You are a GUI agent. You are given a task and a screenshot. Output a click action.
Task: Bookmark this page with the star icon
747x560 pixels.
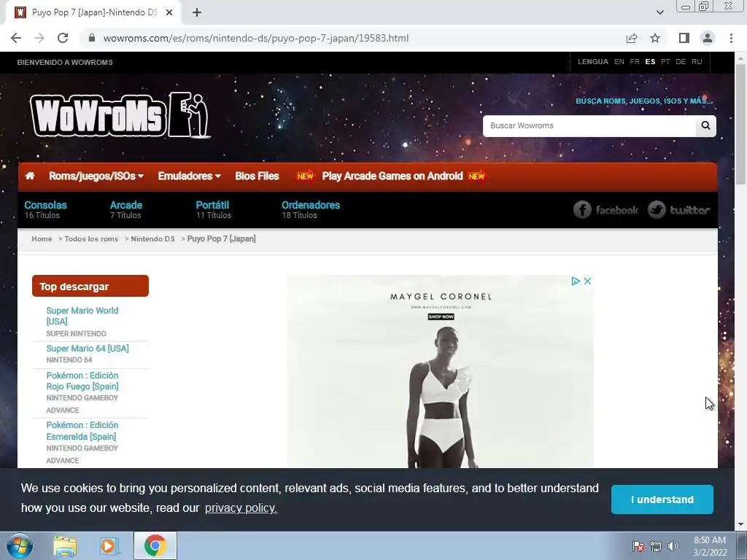coord(655,38)
